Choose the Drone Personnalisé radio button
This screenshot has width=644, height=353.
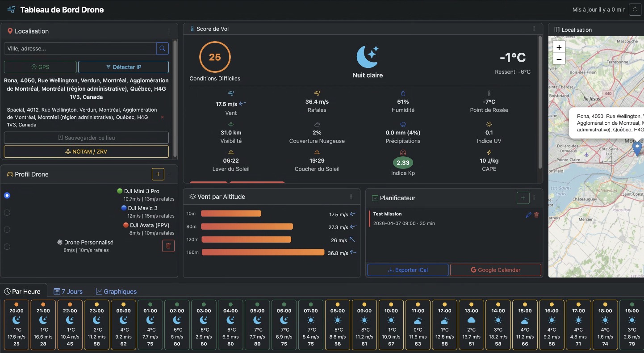click(x=7, y=246)
